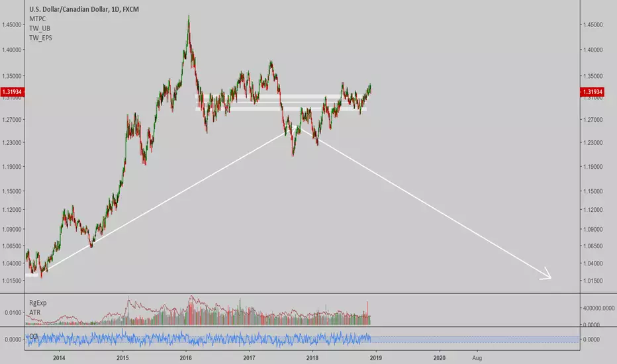
Task: Click the 400000.0000 volume scale value
Action: (x=598, y=308)
